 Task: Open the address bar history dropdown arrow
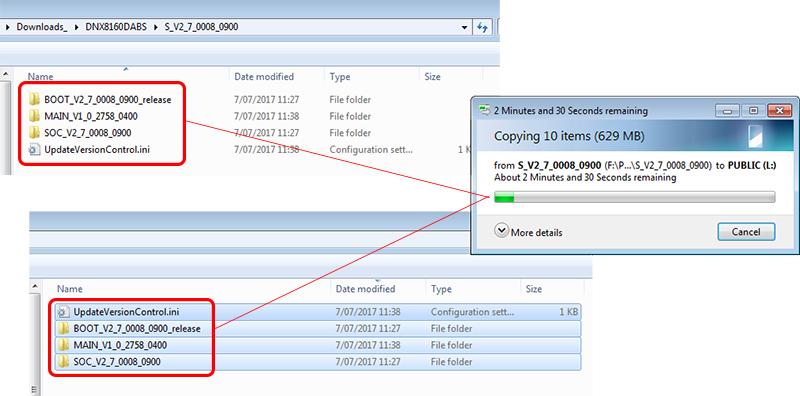(x=464, y=27)
